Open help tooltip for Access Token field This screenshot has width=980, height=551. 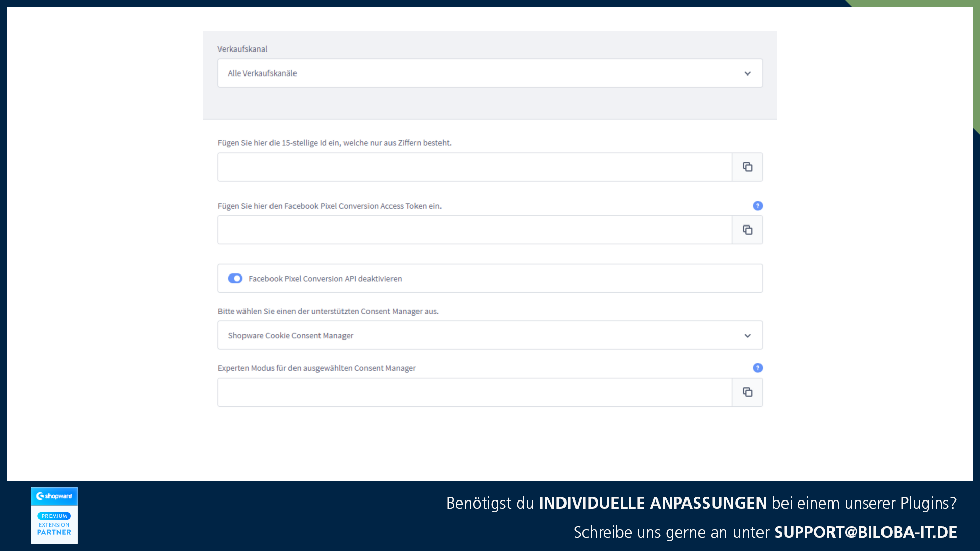pyautogui.click(x=757, y=206)
